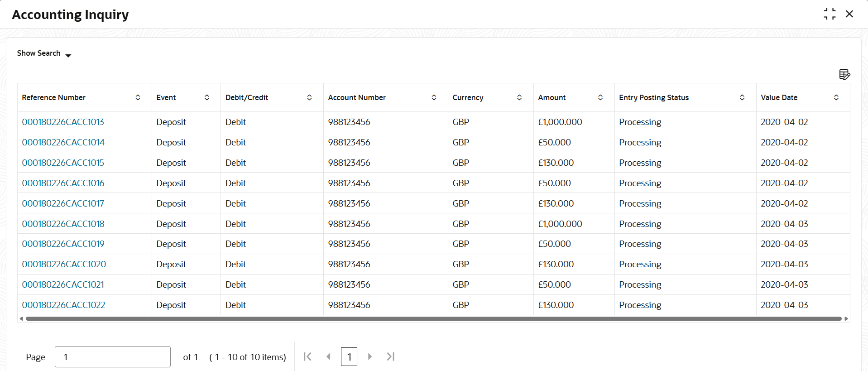Open reference 000180226CACC1021

(x=63, y=284)
